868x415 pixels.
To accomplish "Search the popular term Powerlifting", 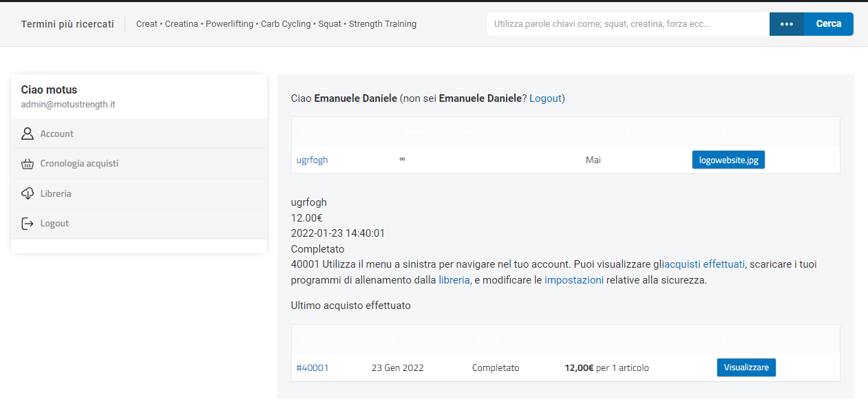I will point(229,24).
